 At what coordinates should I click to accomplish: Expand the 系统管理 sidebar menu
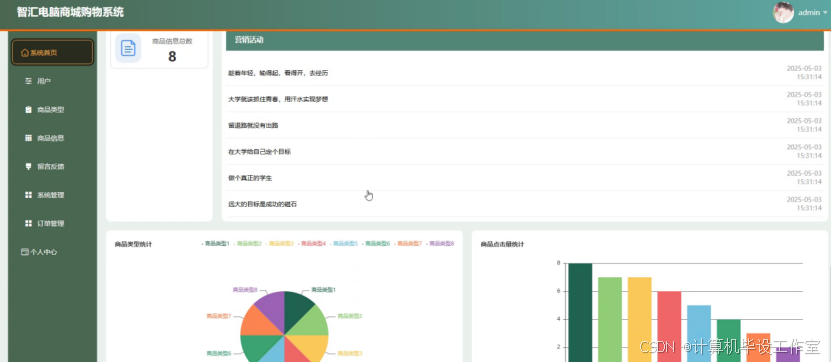tap(53, 195)
